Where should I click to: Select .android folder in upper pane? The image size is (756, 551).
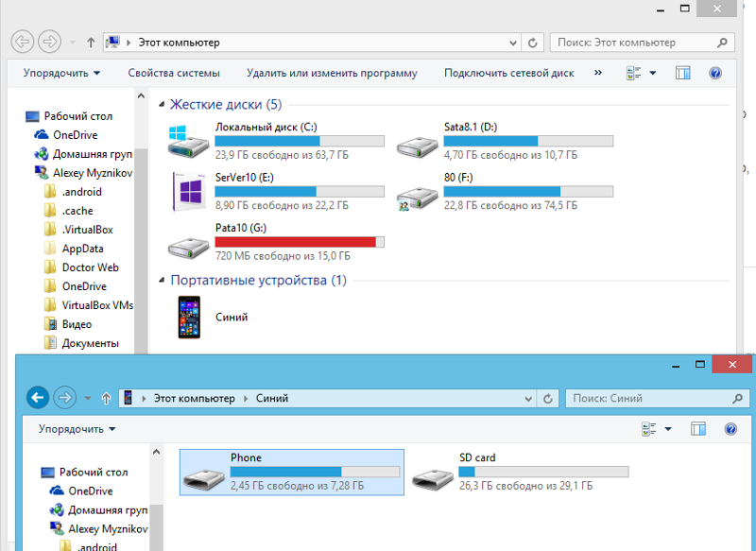click(x=73, y=192)
